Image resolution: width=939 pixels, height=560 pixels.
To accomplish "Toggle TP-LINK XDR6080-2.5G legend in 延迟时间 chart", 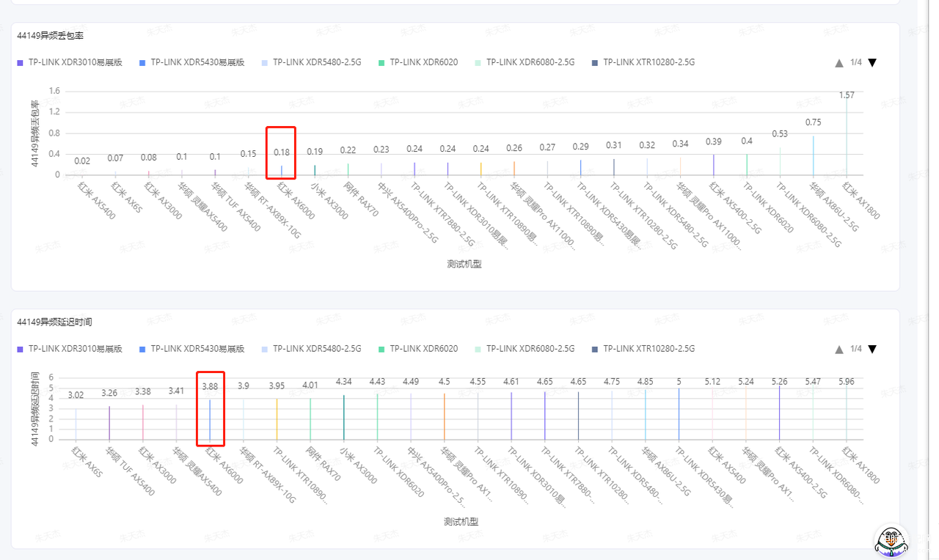I will click(x=525, y=349).
